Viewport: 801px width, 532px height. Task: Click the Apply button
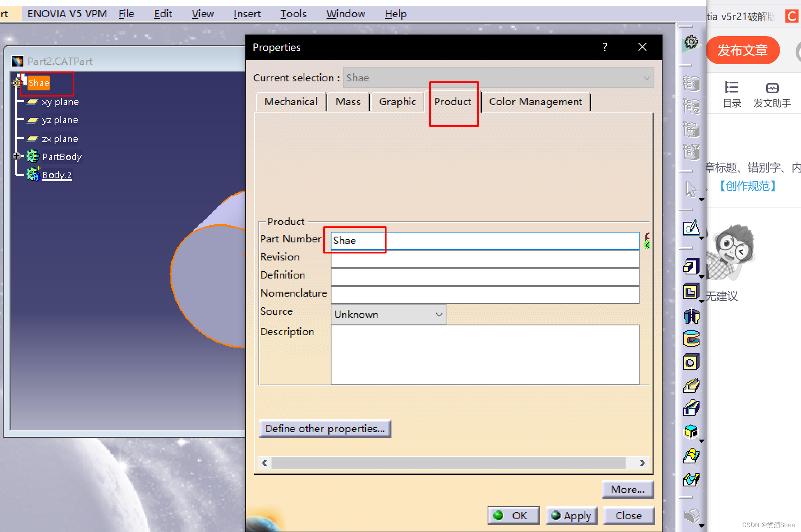click(571, 516)
